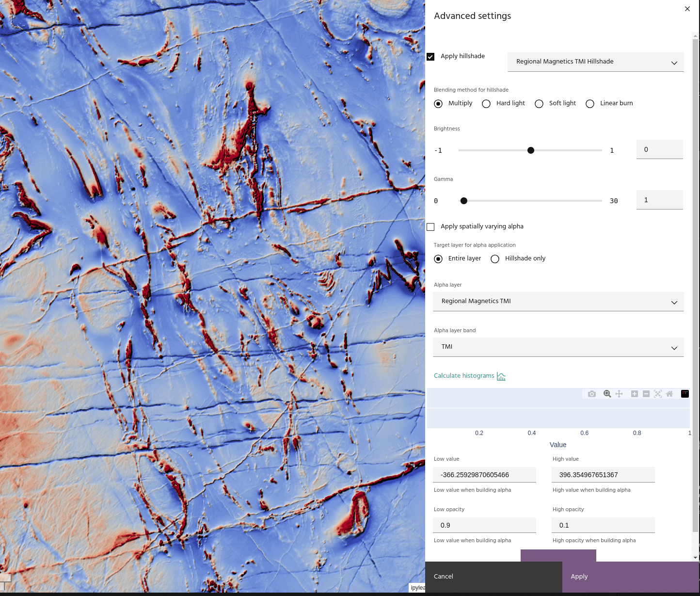Click the histogram zoom in icon
This screenshot has height=596, width=700.
click(634, 394)
